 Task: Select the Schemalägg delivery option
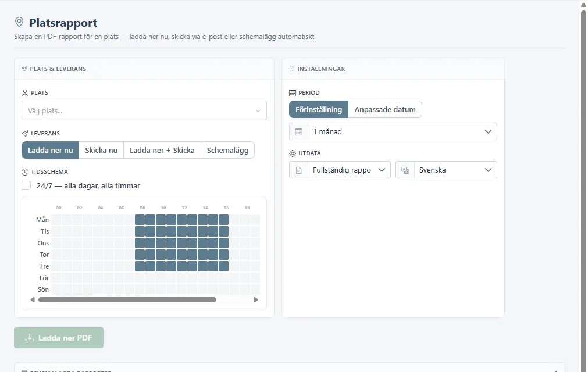tap(227, 150)
